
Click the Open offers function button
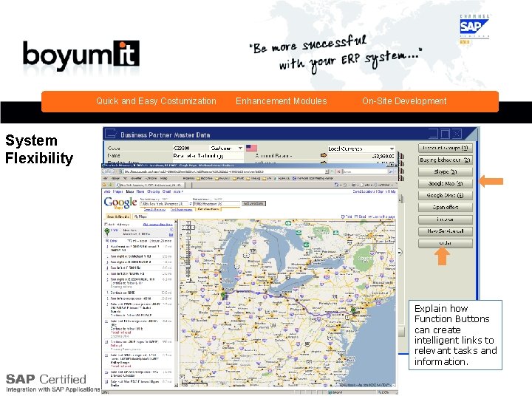(445, 208)
